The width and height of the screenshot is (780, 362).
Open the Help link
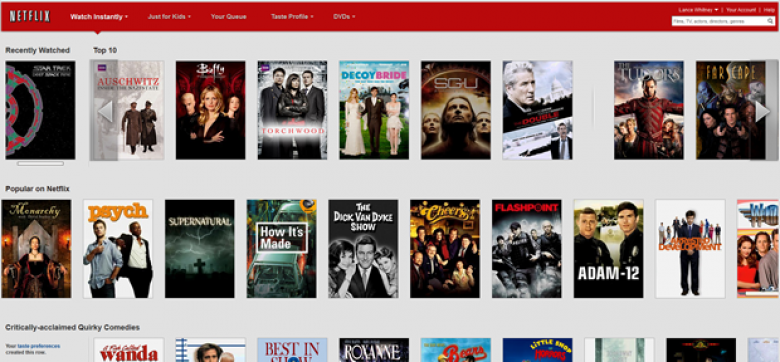point(769,10)
